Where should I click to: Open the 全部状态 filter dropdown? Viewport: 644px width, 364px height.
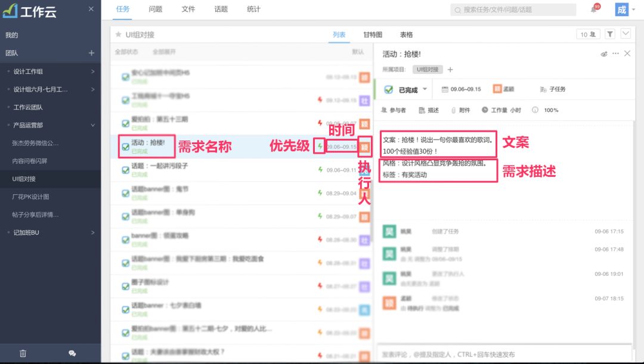coord(126,52)
